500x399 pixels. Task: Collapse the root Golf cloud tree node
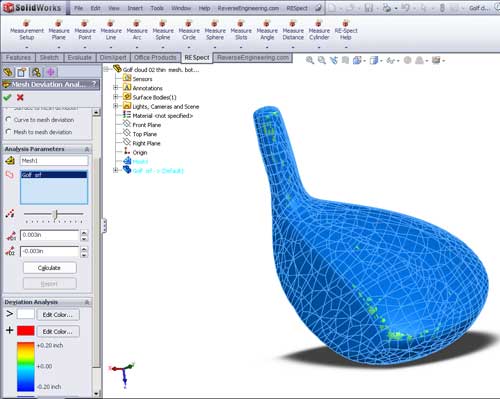tap(107, 69)
